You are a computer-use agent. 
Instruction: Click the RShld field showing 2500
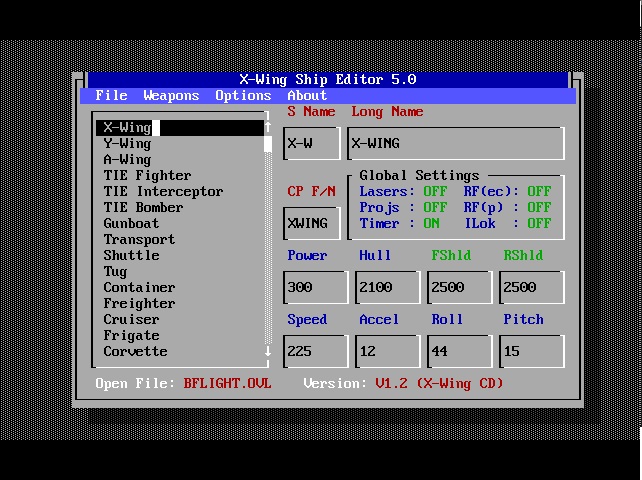(531, 287)
